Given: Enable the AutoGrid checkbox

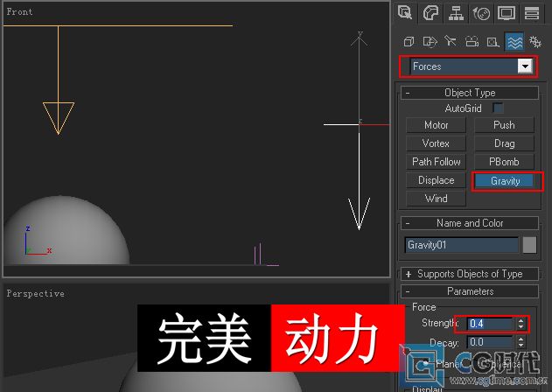Looking at the screenshot, I should tap(498, 108).
